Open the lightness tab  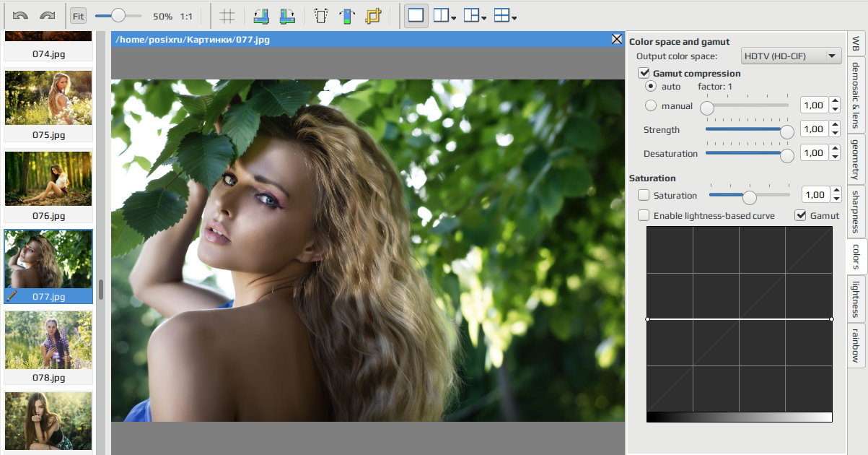(856, 299)
